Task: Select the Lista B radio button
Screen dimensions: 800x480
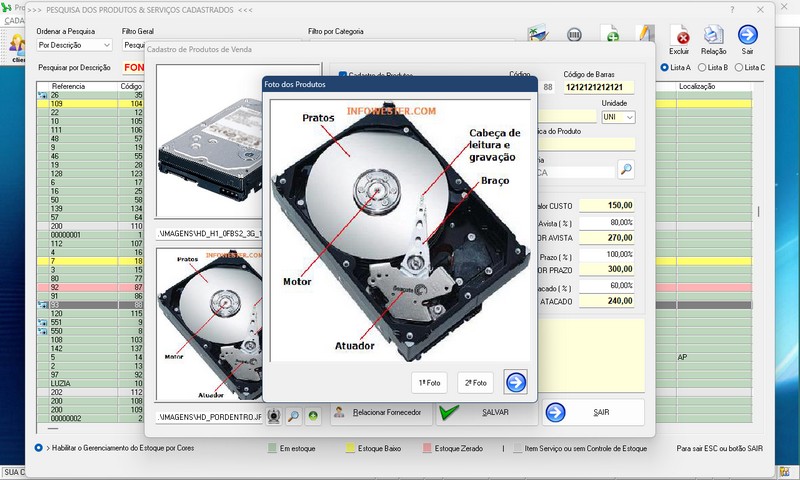Action: point(703,68)
